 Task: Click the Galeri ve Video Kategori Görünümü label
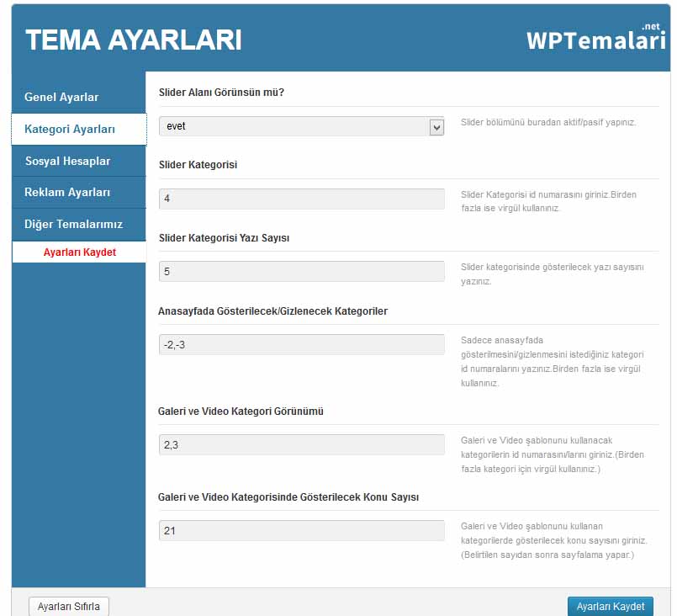[x=241, y=412]
